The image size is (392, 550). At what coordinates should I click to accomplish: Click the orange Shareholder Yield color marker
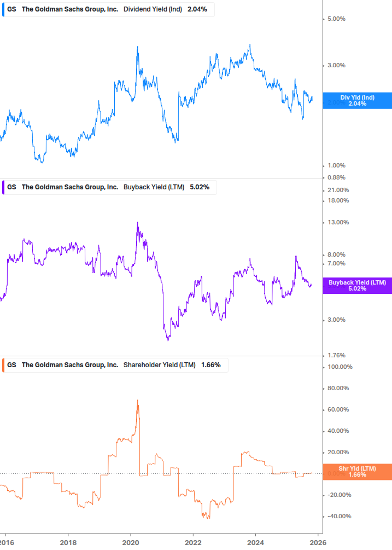click(x=3, y=365)
